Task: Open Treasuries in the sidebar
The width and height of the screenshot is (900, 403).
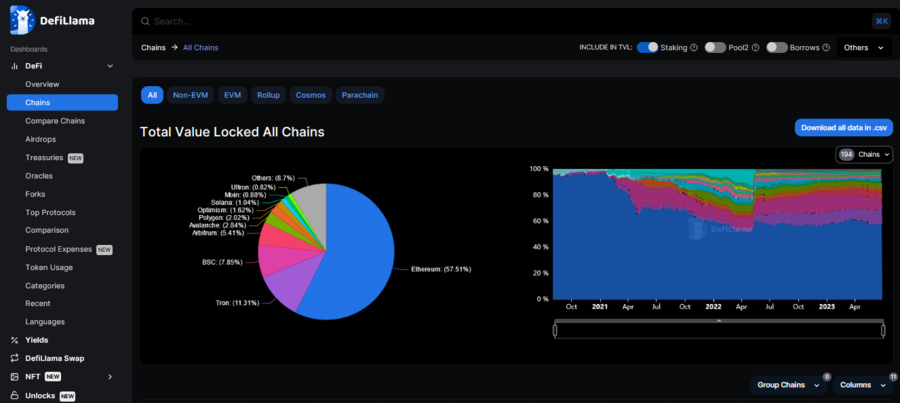Action: (44, 157)
